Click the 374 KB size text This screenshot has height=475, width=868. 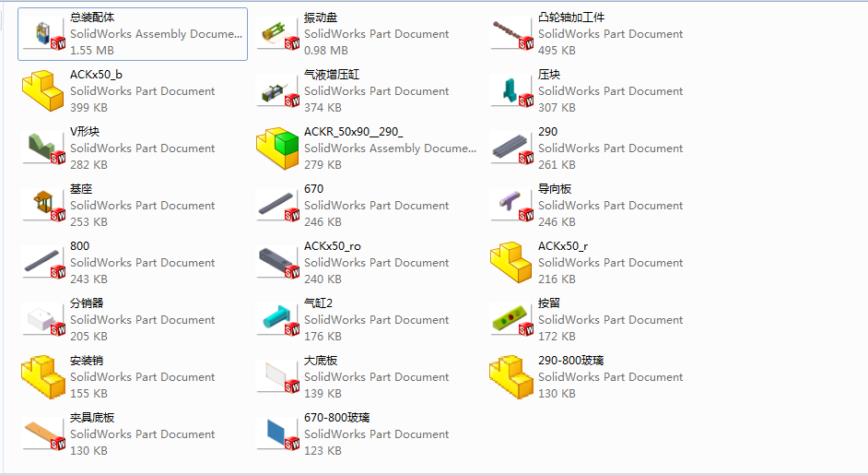(x=323, y=108)
